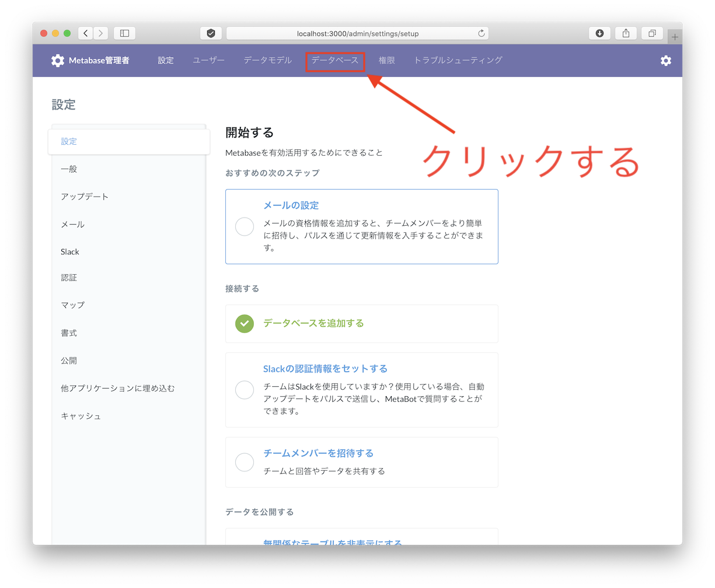This screenshot has height=588, width=715.
Task: Go forward with Safari's forward arrow
Action: pyautogui.click(x=100, y=33)
